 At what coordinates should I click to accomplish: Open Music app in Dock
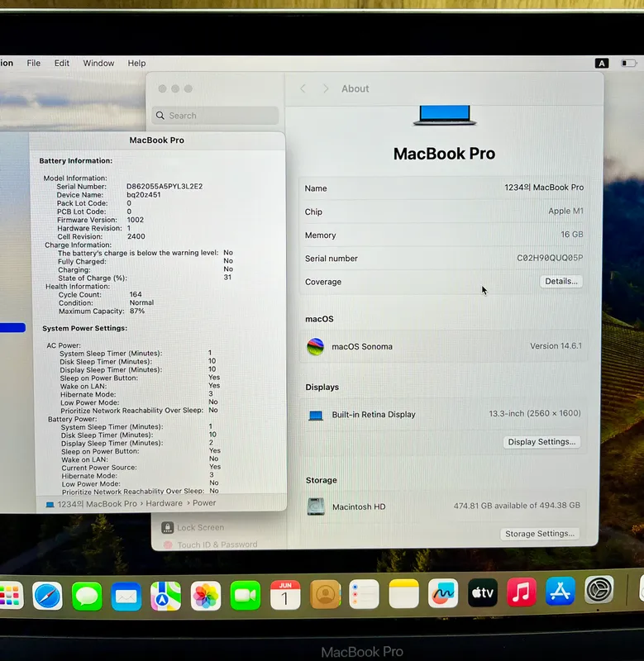point(522,592)
